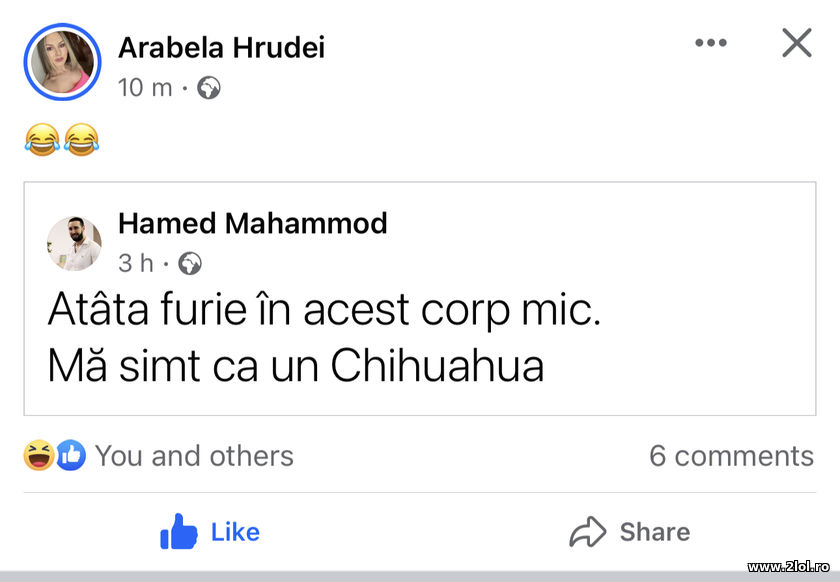The image size is (840, 582).
Task: Open the post options via three-dot menu
Action: [x=711, y=42]
